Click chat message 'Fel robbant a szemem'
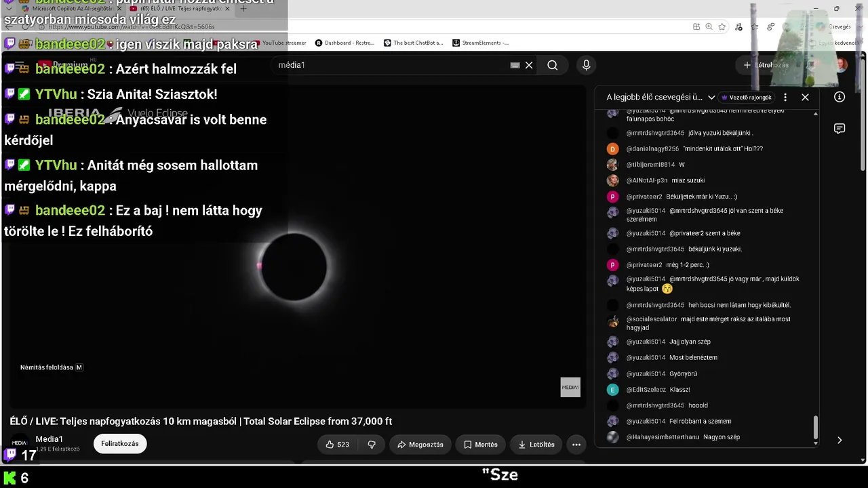The width and height of the screenshot is (868, 488). (700, 422)
